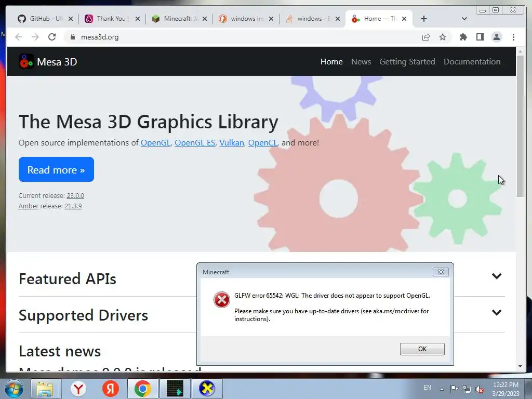Click the page scrollbar down arrow
Image resolution: width=532 pixels, height=399 pixels.
pyautogui.click(x=520, y=366)
